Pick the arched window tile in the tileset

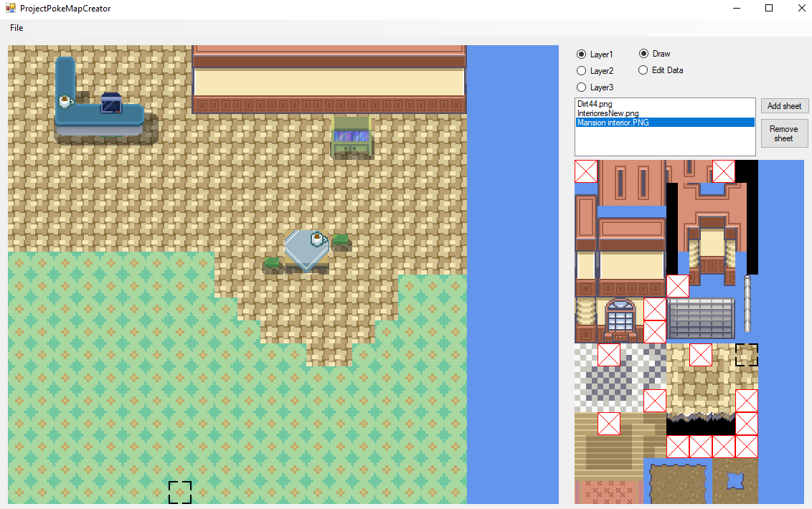620,318
